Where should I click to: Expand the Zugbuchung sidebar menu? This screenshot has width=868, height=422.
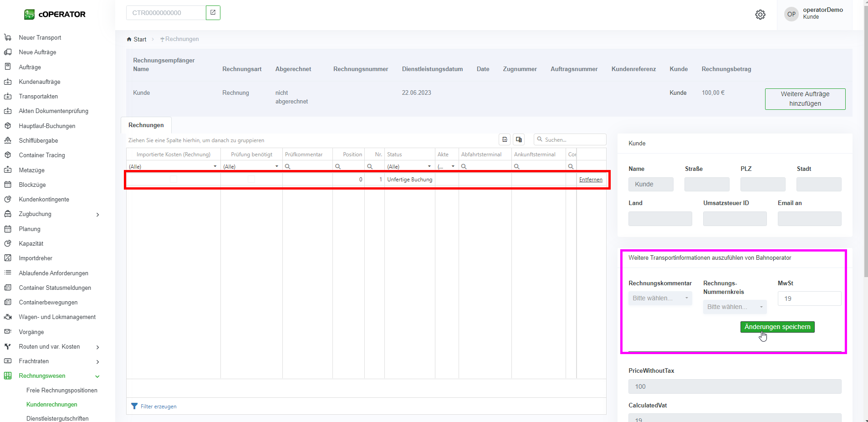tap(97, 214)
